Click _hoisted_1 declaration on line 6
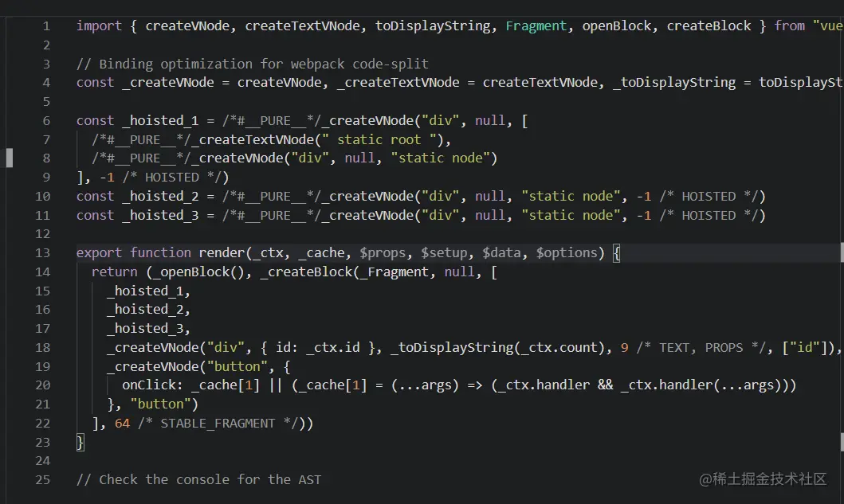Screen dimensions: 844x504 point(160,120)
